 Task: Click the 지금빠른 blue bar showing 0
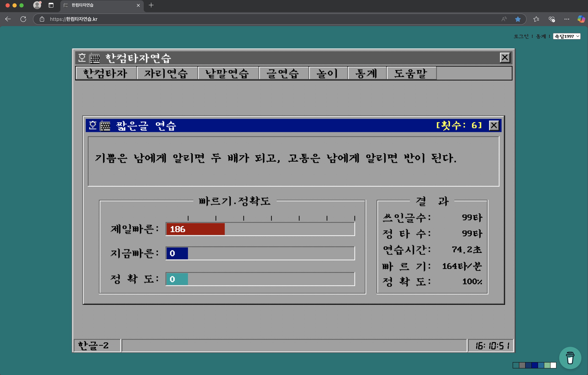pos(177,253)
